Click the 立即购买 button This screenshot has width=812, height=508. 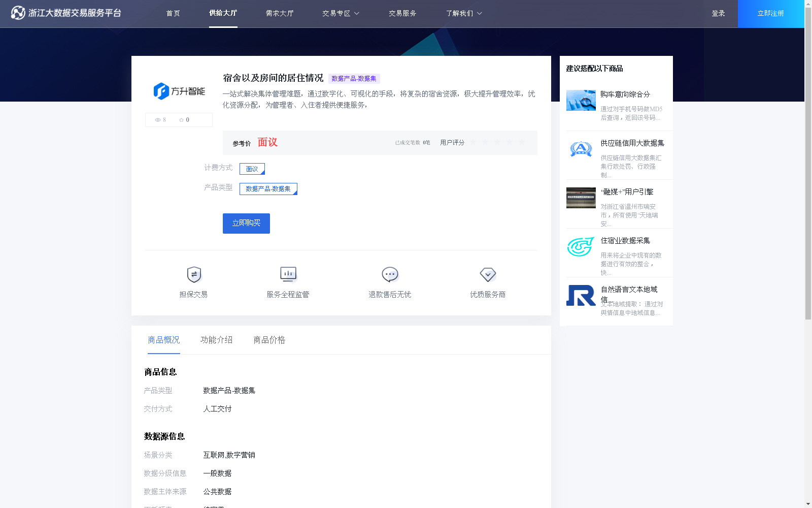point(246,224)
